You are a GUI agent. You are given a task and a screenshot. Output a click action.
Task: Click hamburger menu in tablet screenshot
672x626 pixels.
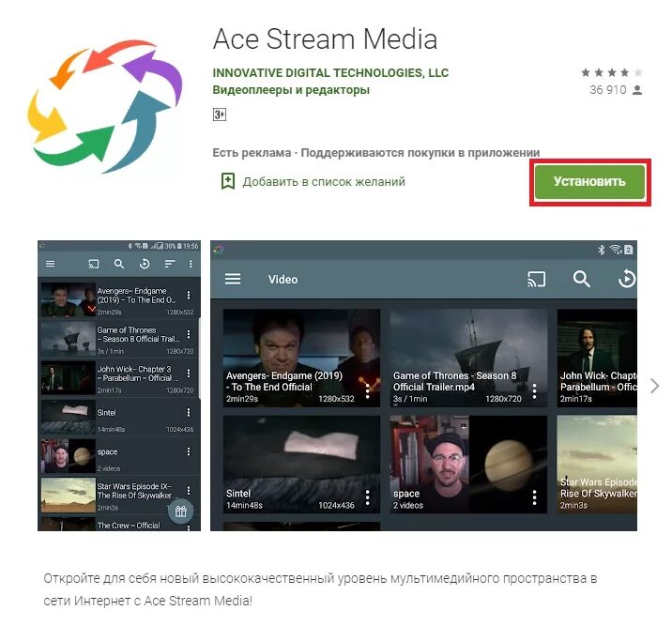pos(233,280)
